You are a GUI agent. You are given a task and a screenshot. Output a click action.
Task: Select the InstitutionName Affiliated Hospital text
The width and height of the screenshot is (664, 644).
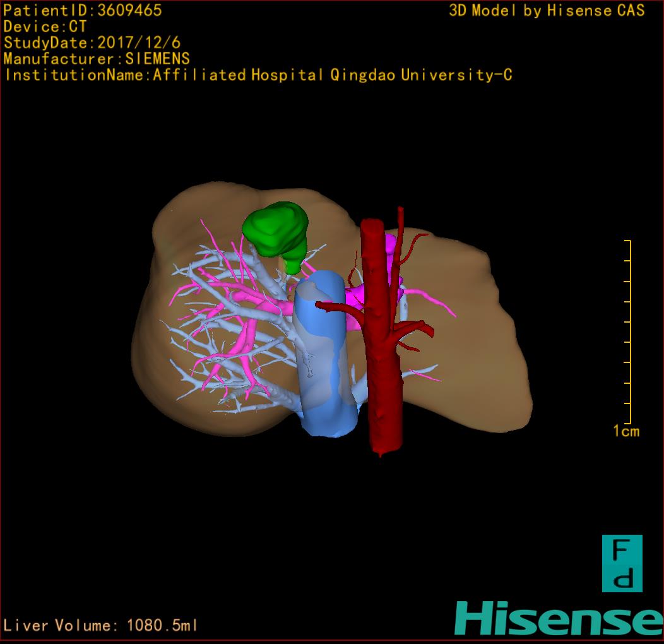(258, 75)
